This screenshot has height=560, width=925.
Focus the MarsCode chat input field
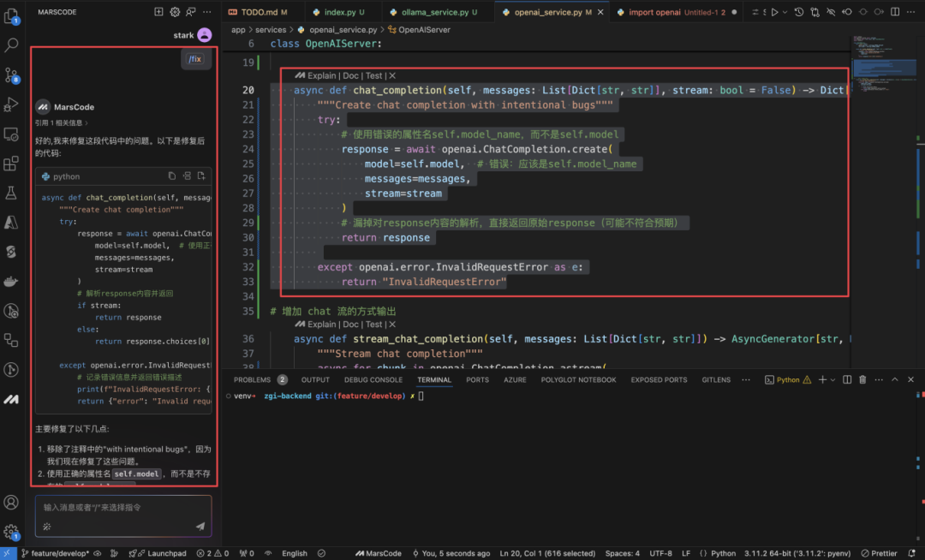pos(123,507)
